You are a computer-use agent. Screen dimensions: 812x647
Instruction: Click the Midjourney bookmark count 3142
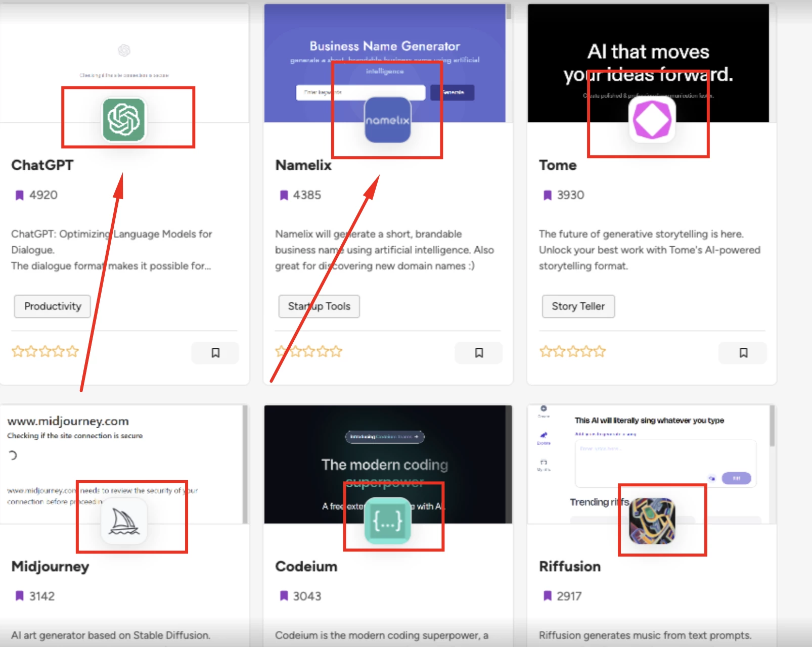[x=42, y=596]
